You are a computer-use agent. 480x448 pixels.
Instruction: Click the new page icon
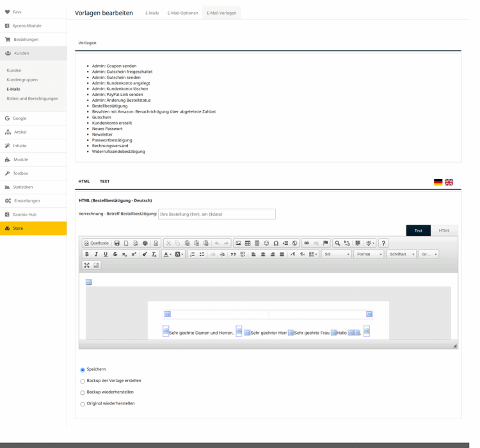pos(126,243)
